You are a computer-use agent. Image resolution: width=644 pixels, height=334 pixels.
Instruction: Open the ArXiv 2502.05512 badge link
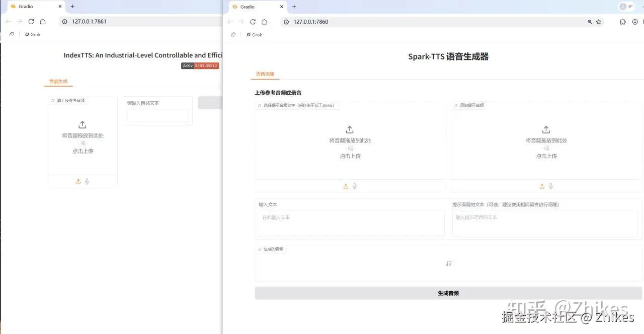(x=200, y=66)
